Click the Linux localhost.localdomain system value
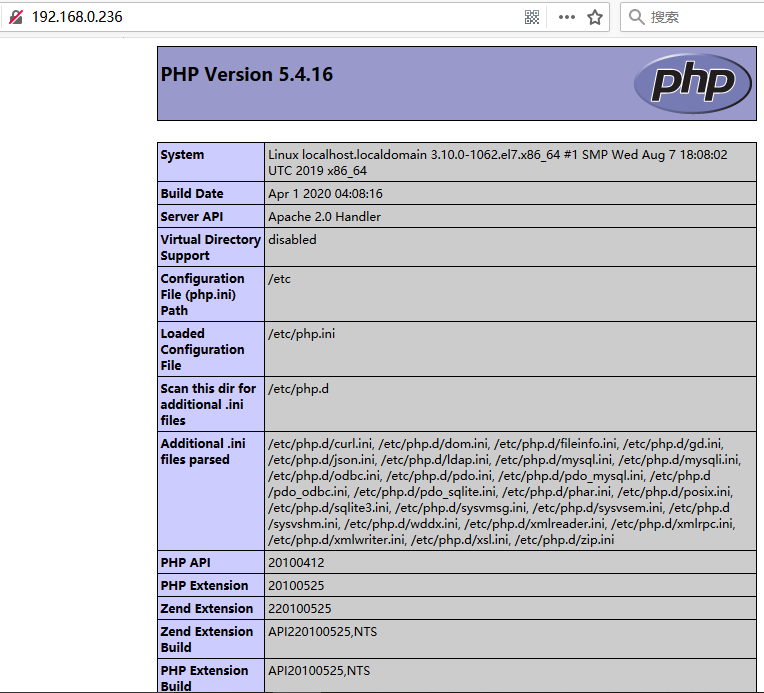The height and width of the screenshot is (693, 764). click(497, 162)
